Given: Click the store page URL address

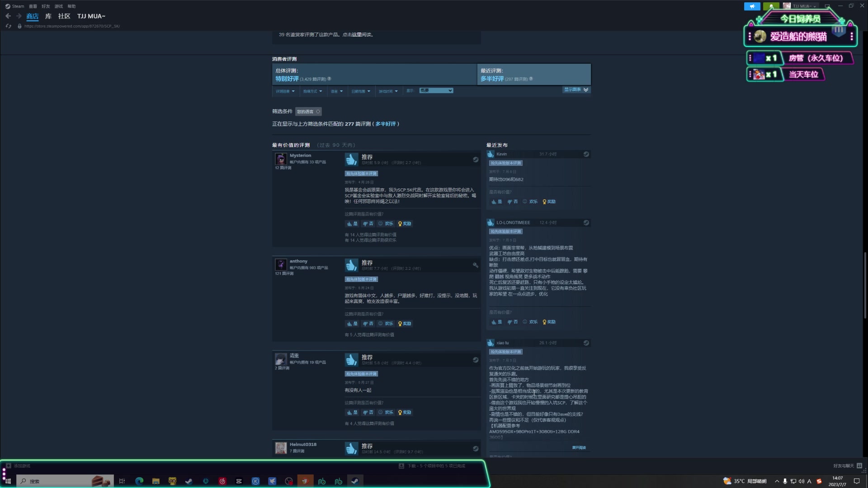Looking at the screenshot, I should coord(72,26).
